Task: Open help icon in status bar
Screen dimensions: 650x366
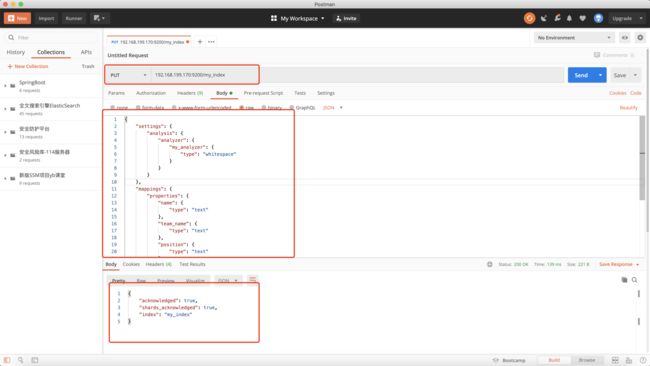Action: [x=643, y=360]
